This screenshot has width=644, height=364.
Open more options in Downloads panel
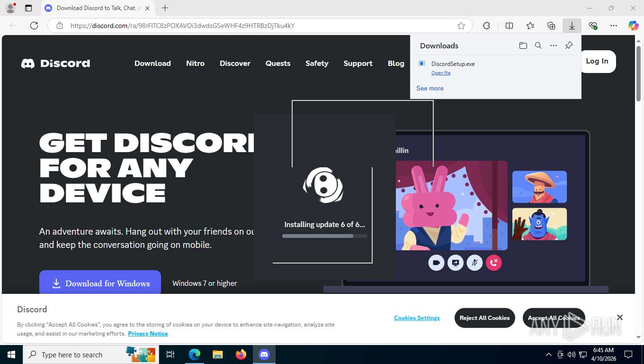554,45
